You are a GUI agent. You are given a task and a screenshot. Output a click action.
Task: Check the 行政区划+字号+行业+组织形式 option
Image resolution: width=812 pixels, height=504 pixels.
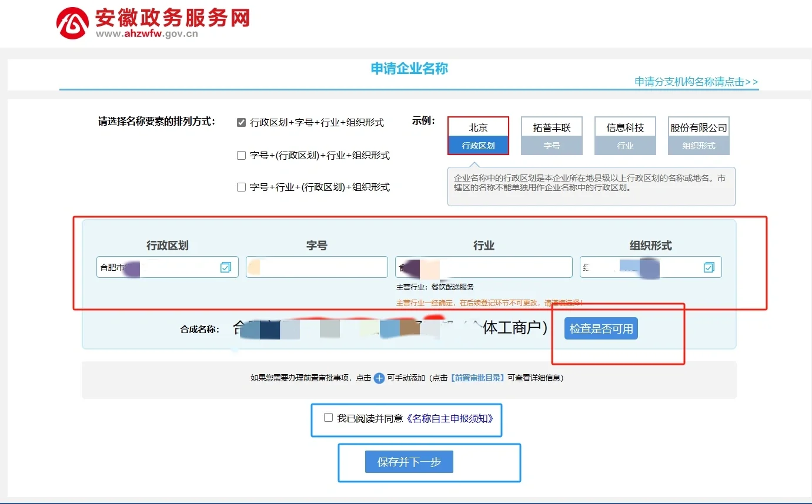pos(241,122)
